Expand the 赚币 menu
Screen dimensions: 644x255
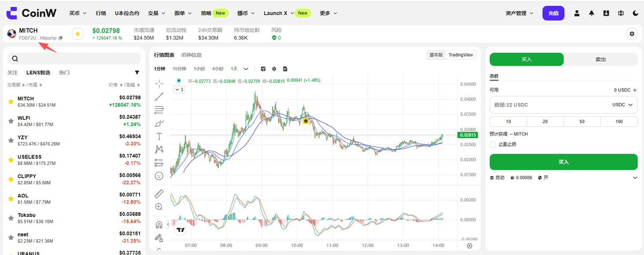tap(246, 13)
